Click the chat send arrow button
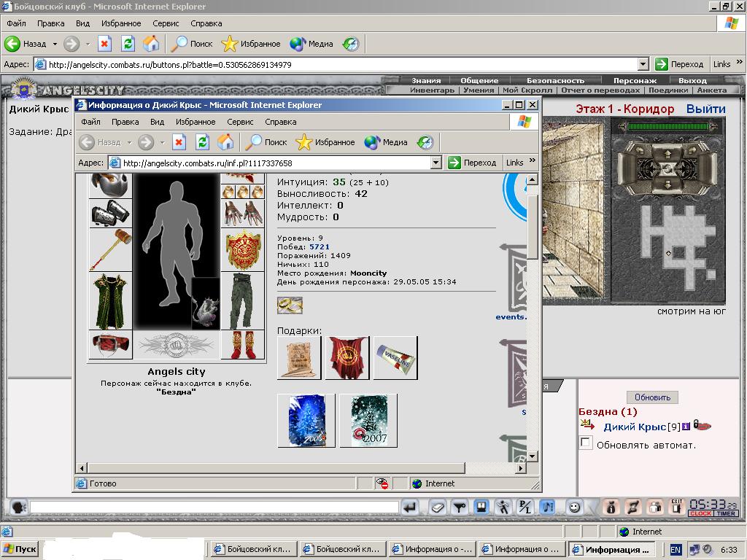Viewport: 747px width, 560px height. pos(410,507)
